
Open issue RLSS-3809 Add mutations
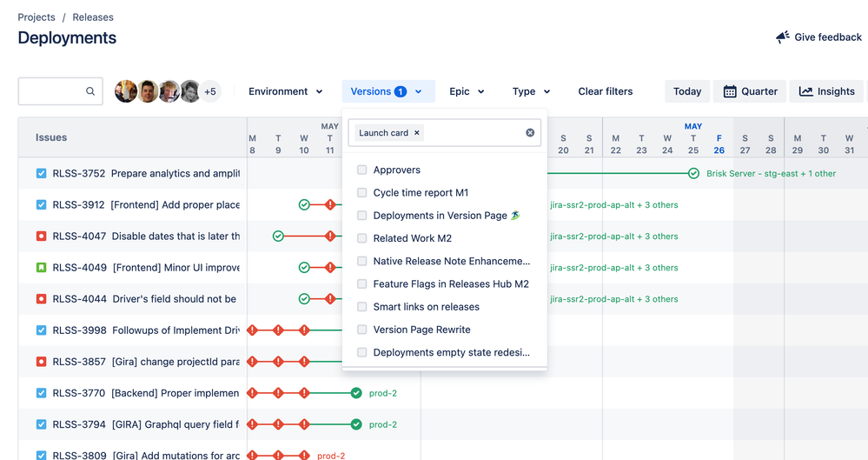click(x=146, y=456)
